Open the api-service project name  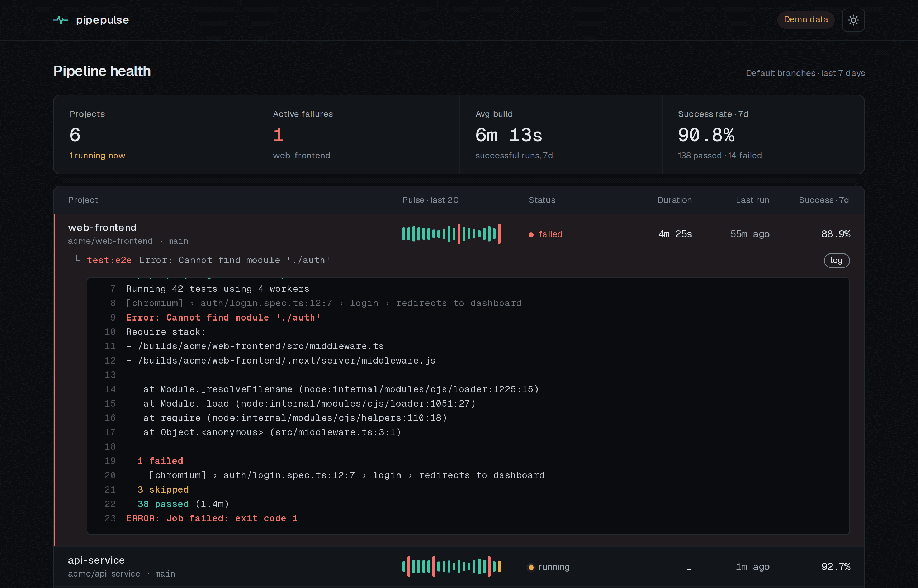[96, 560]
